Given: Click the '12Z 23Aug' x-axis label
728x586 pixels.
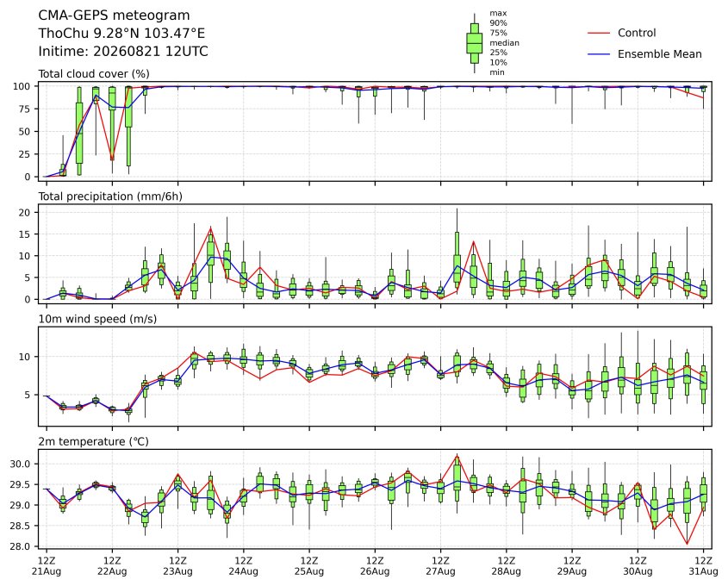Looking at the screenshot, I should [x=177, y=566].
